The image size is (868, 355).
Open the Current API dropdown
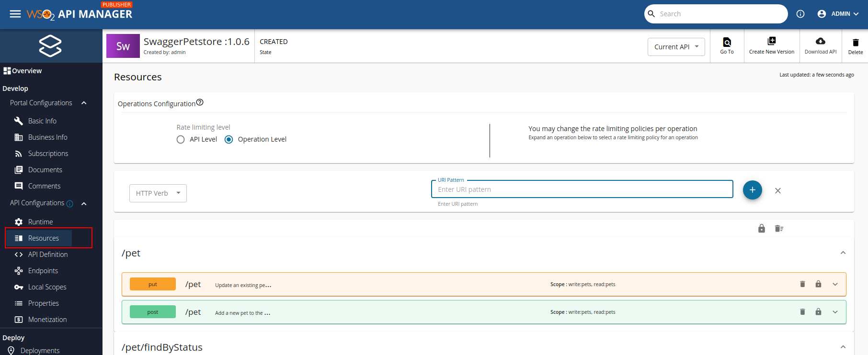tap(676, 47)
